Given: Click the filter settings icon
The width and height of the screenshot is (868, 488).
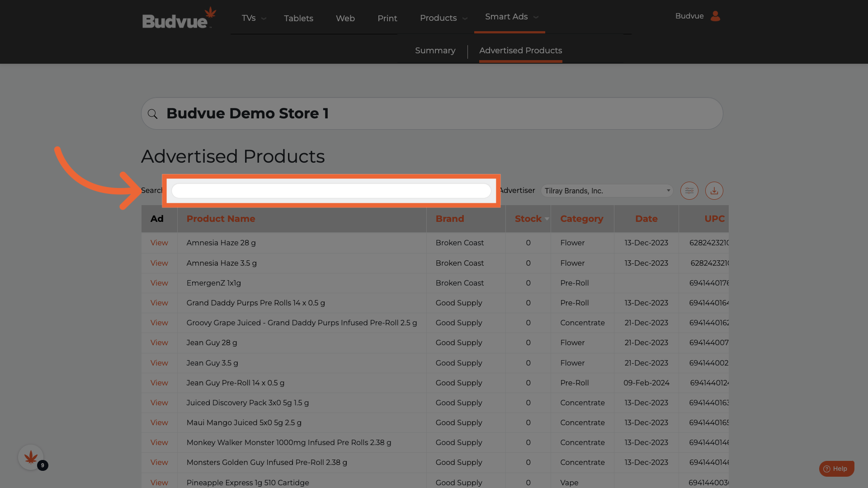Looking at the screenshot, I should 689,191.
